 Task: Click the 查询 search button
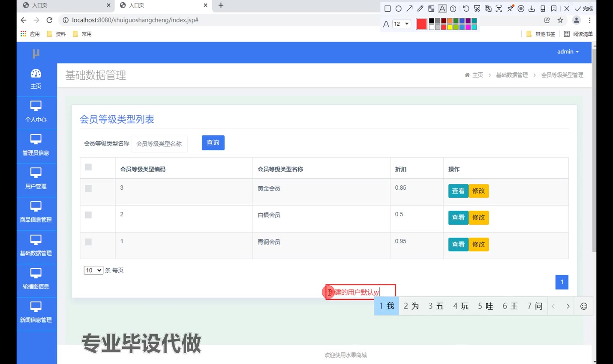[213, 143]
